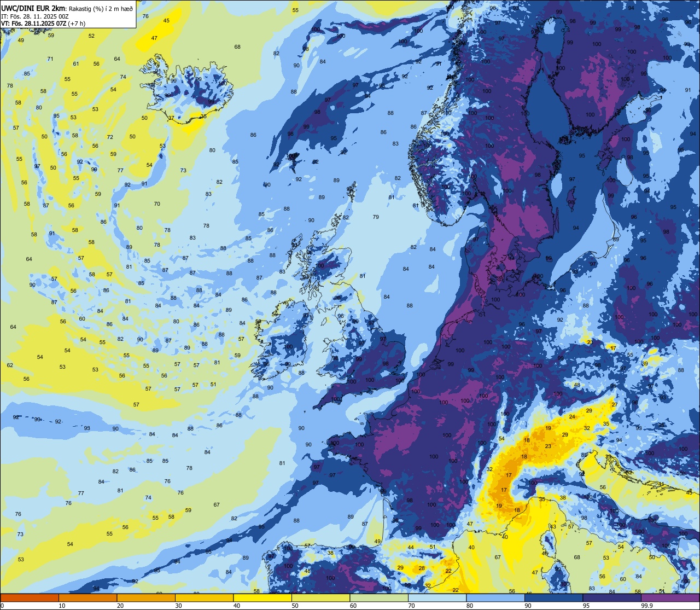The image size is (700, 610).
Task: Click the 'IT: Fös. 28. 11. 2025 00Z' line
Action: click(35, 16)
